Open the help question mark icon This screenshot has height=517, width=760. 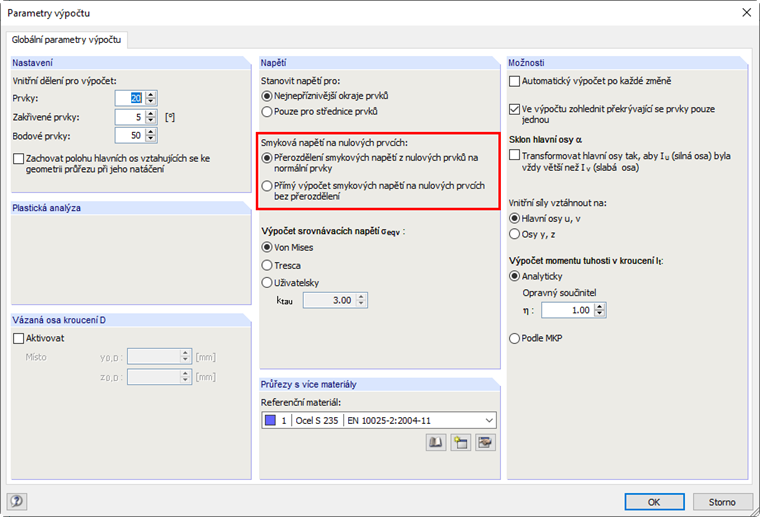click(x=17, y=501)
